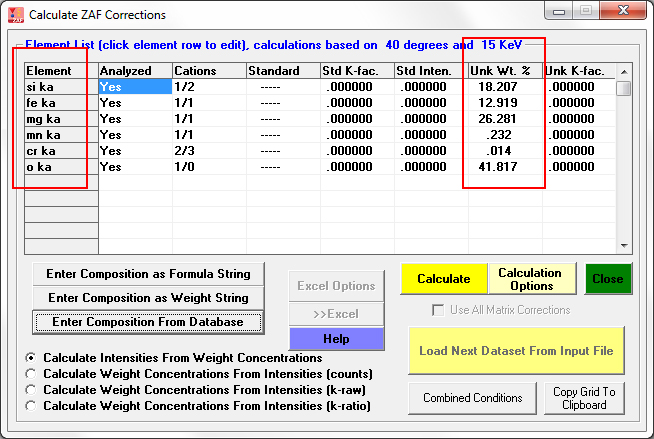This screenshot has width=654, height=439.
Task: Select the si ka element row
Action: 60,87
